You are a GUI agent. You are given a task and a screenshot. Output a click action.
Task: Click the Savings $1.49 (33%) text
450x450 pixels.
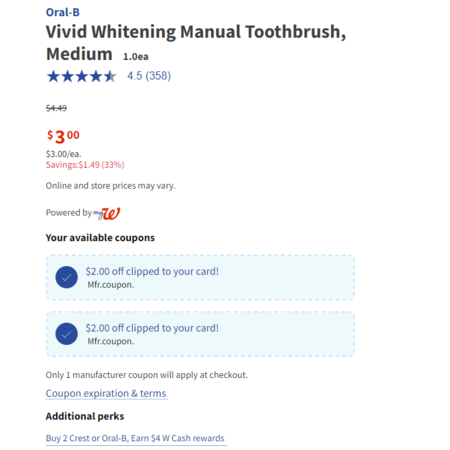coord(85,165)
